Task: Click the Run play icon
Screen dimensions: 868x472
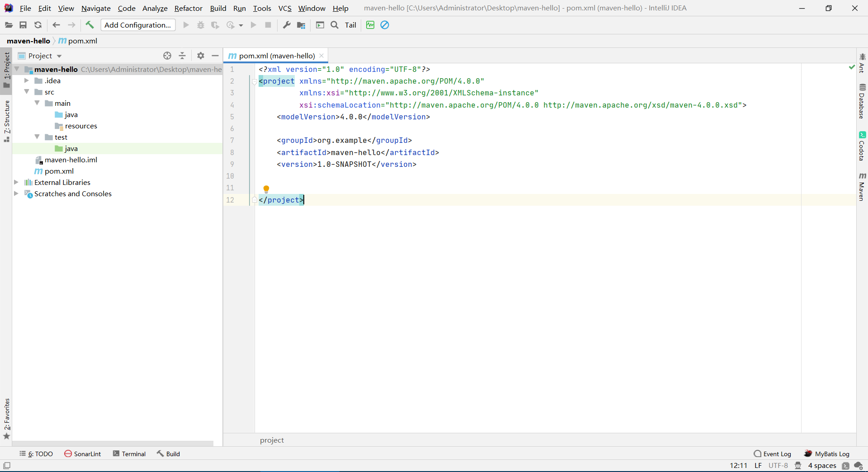Action: (186, 25)
